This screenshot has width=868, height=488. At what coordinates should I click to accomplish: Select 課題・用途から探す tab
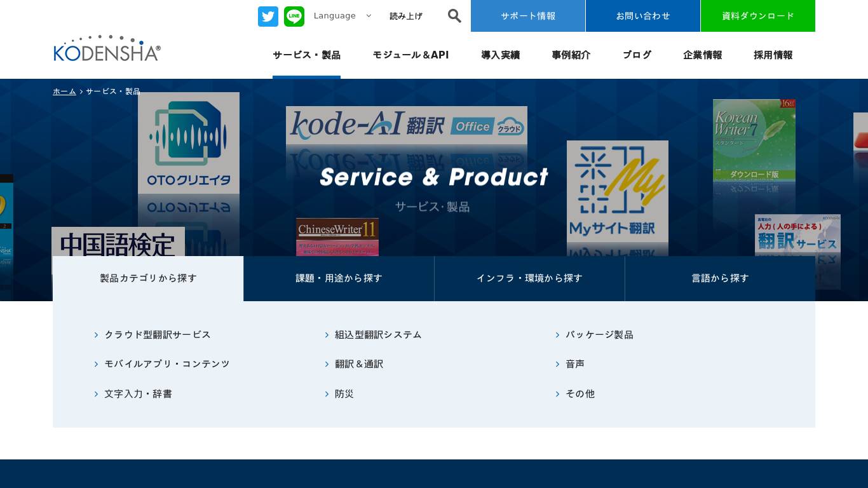(339, 278)
